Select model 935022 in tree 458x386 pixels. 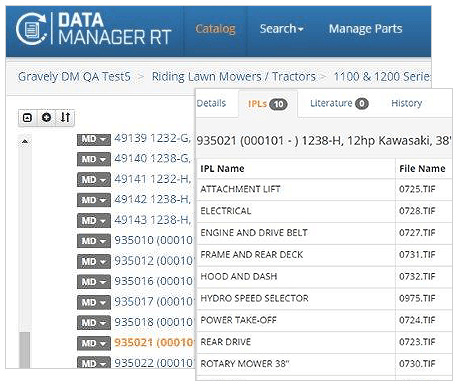(154, 363)
